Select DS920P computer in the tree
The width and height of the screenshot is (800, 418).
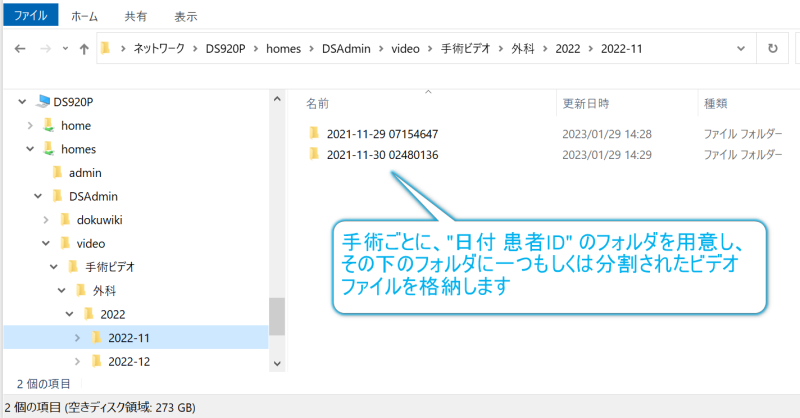(x=73, y=102)
